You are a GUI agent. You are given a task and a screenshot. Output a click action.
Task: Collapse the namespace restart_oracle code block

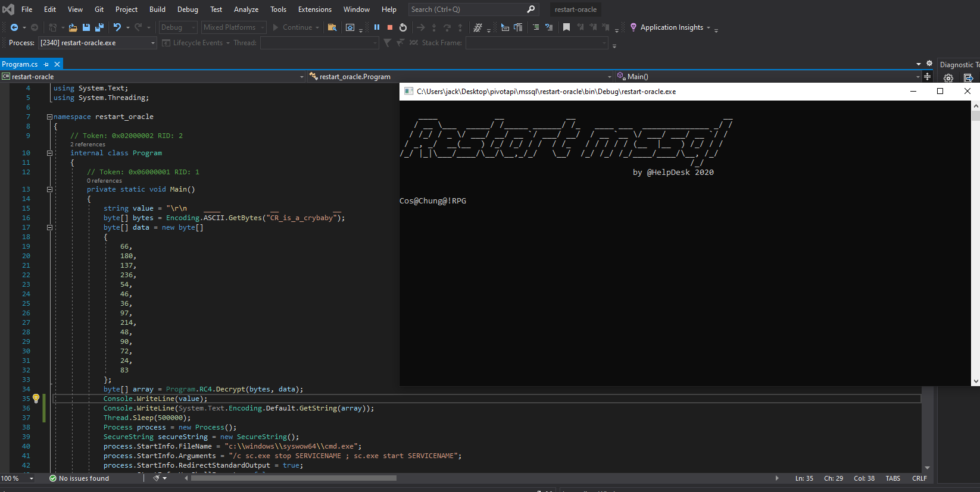[49, 117]
